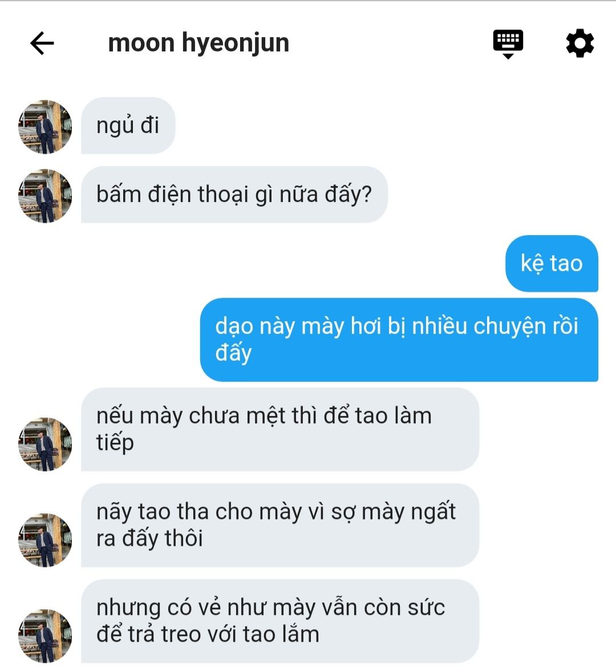Viewport: 616px width, 672px height.
Task: Click the word 'đấy' in blue bubble
Action: click(x=233, y=353)
